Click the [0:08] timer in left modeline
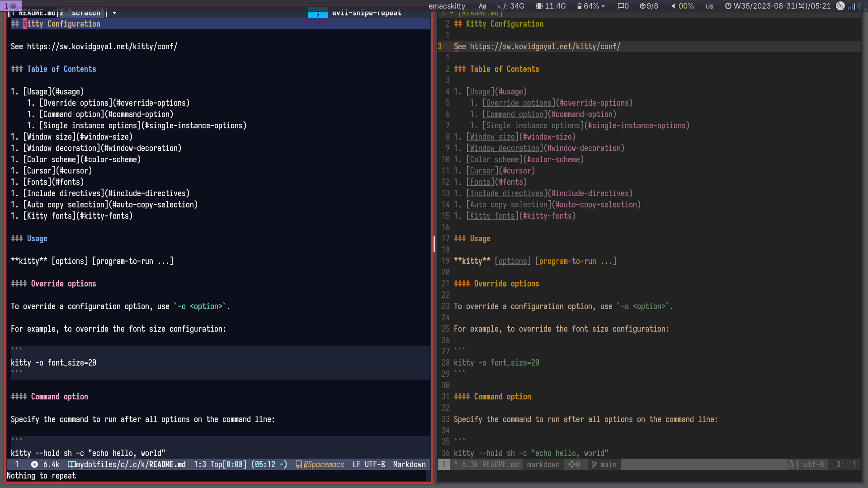868x488 pixels. pyautogui.click(x=235, y=465)
